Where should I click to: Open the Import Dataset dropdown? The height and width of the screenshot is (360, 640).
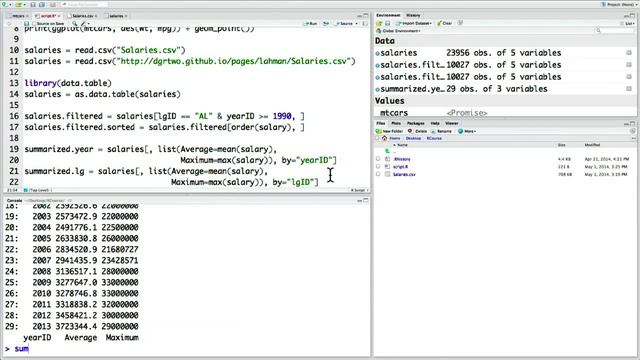tap(414, 23)
